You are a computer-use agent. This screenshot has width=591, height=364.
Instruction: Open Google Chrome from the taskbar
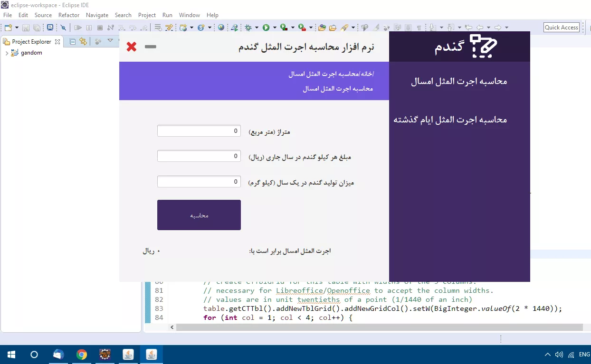coord(82,355)
